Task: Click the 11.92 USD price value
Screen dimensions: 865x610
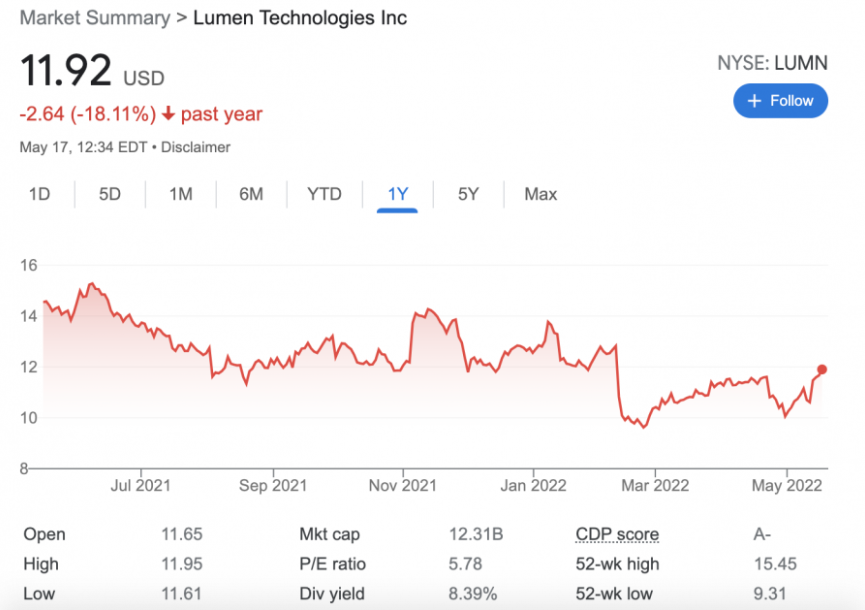Action: point(92,72)
